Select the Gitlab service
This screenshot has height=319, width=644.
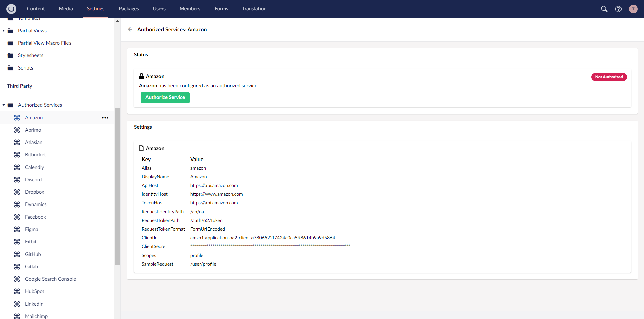click(31, 267)
